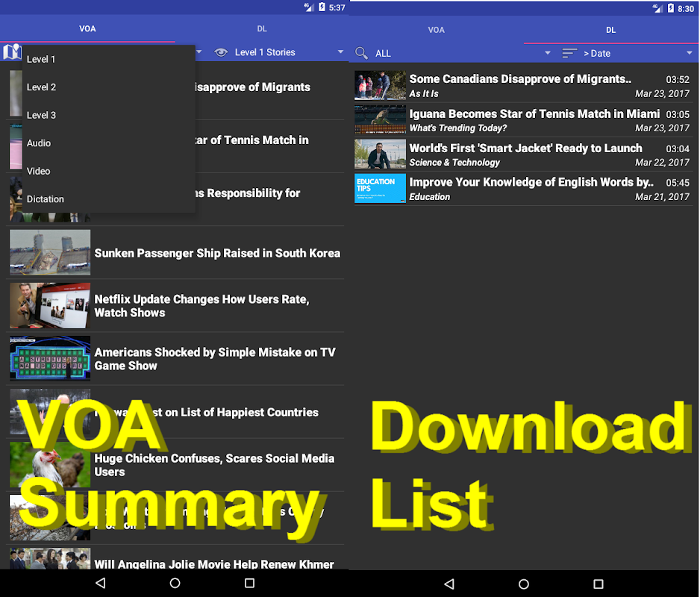Click the 05:45 duration text
700x597 pixels.
678,183
